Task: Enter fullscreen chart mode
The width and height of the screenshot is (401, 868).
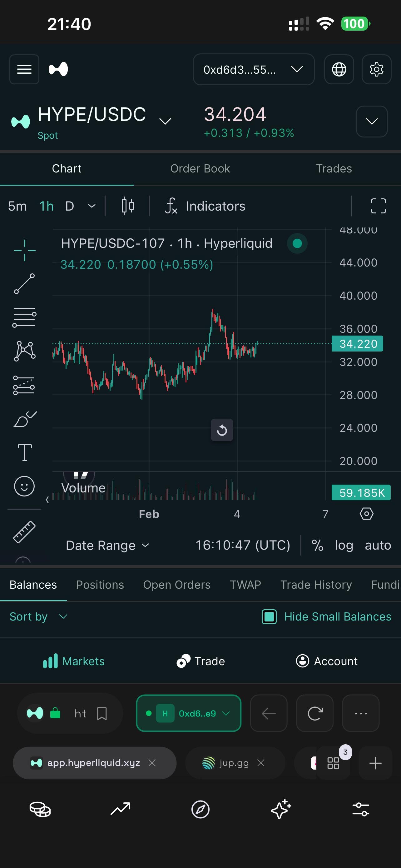Action: pos(378,206)
